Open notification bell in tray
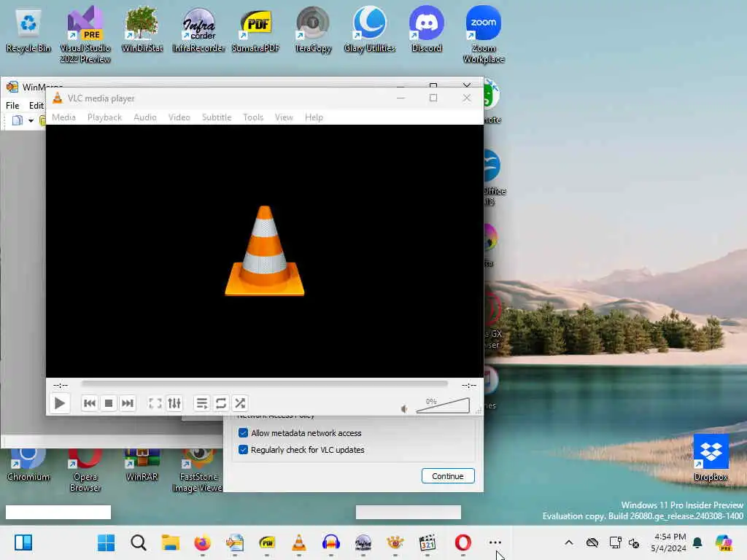747x560 pixels. [x=697, y=542]
